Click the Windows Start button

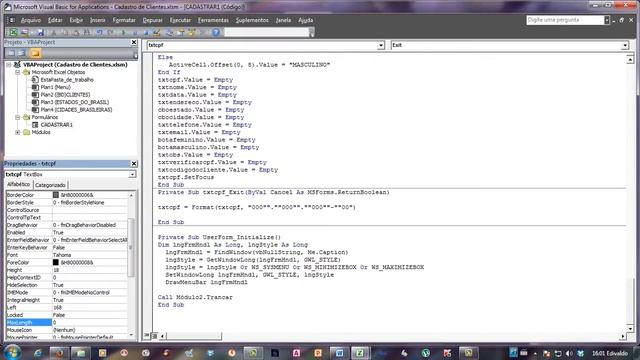click(13, 353)
